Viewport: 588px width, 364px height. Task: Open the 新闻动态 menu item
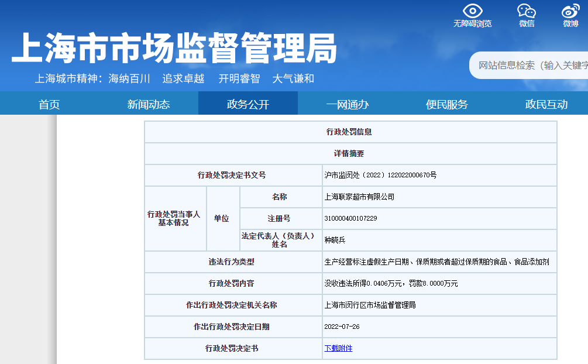coord(149,104)
